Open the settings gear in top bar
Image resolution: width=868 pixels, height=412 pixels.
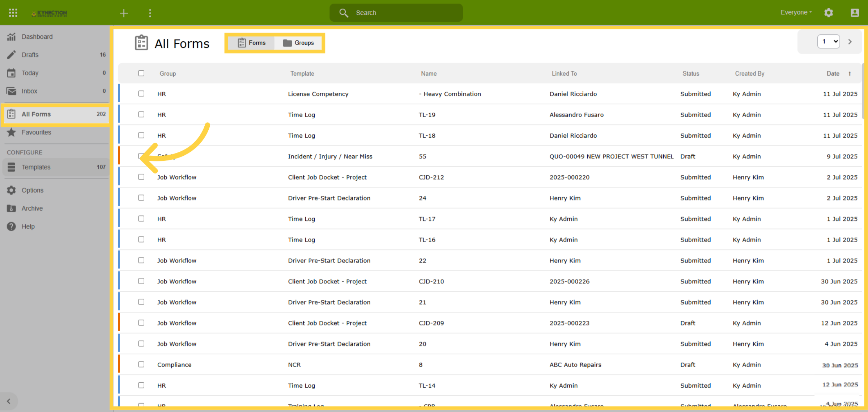pyautogui.click(x=829, y=13)
